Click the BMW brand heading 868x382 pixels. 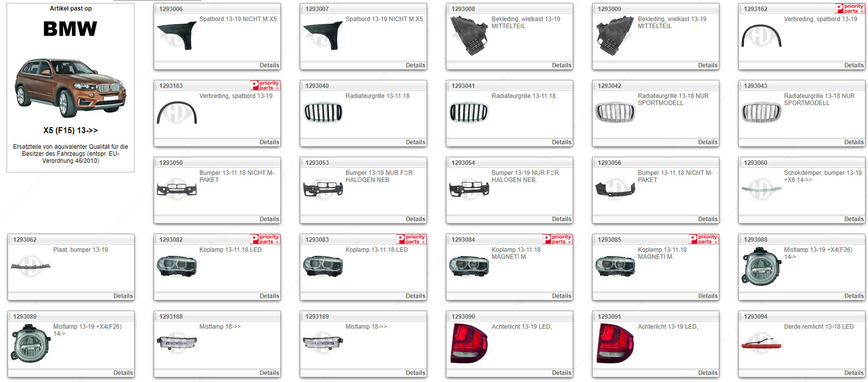point(70,29)
